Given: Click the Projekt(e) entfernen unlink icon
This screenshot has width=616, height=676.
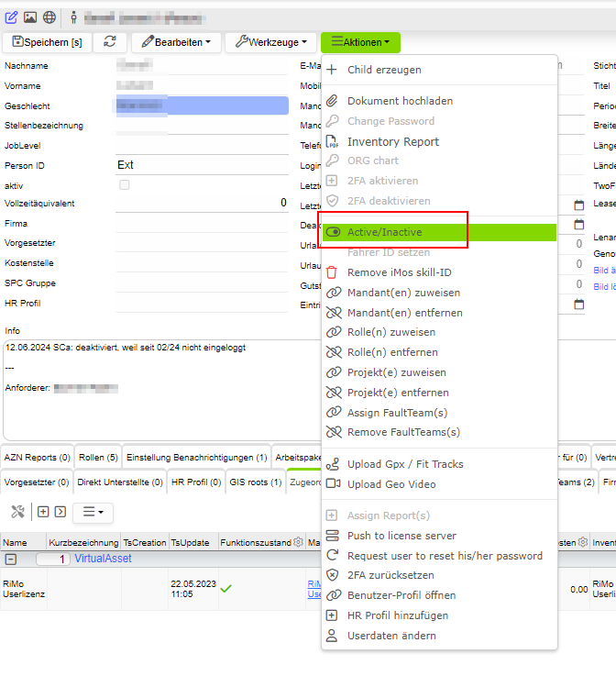Looking at the screenshot, I should [334, 393].
